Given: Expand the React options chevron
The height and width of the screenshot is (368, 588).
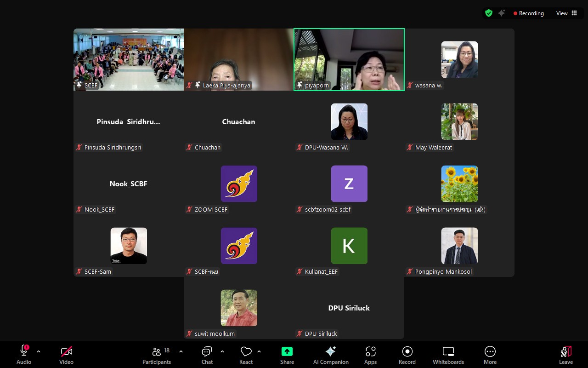Looking at the screenshot, I should 259,351.
